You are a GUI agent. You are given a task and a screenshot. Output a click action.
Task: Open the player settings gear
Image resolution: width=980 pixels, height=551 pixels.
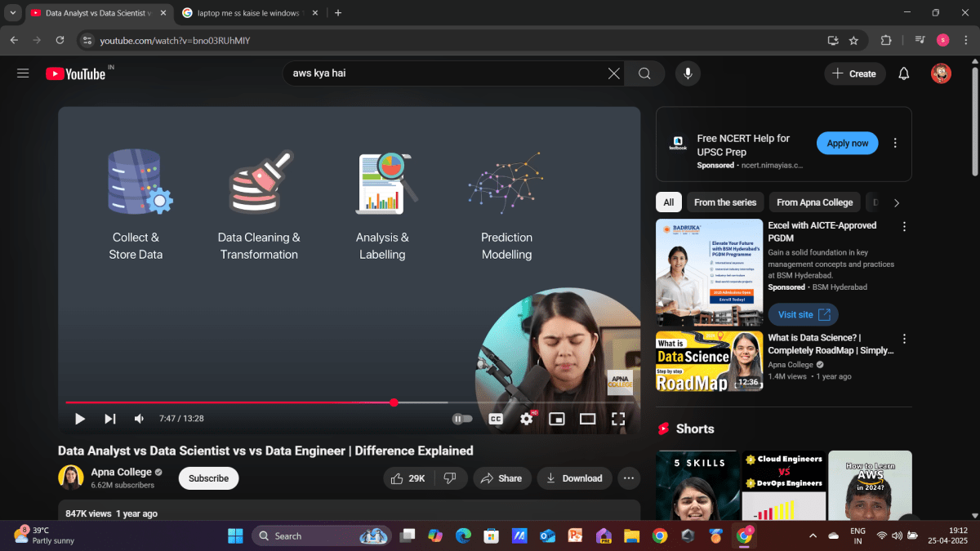[x=527, y=419]
